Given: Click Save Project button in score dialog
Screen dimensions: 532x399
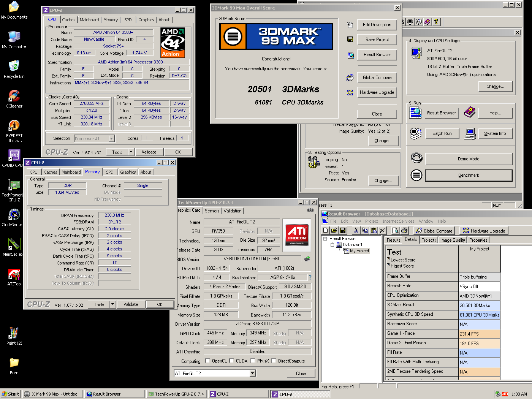Looking at the screenshot, I should coord(377,40).
